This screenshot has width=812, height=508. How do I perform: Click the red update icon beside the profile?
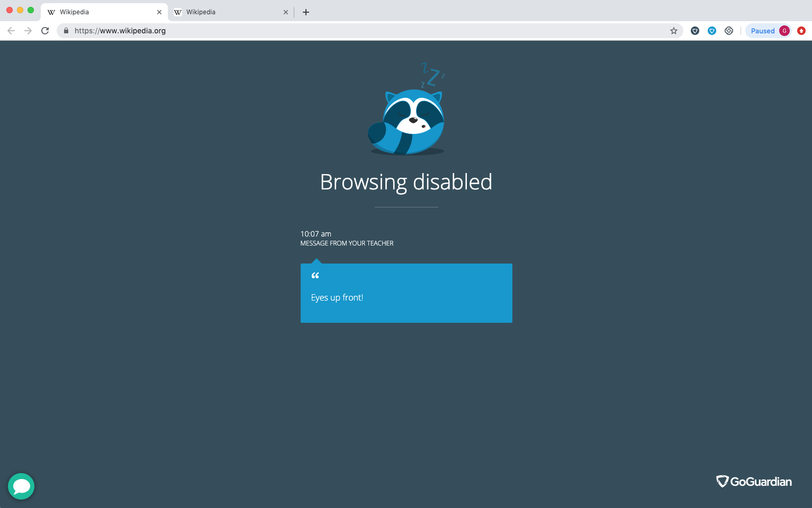[x=801, y=31]
